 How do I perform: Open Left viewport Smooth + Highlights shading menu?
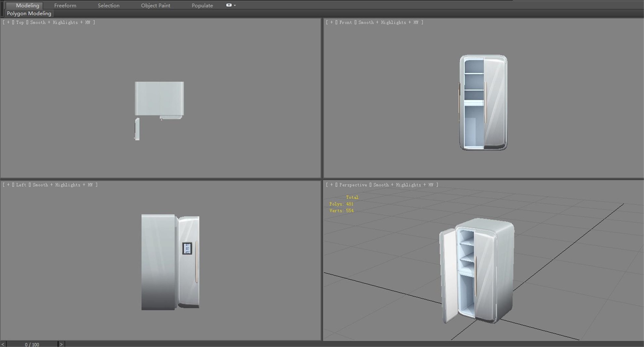(x=63, y=185)
